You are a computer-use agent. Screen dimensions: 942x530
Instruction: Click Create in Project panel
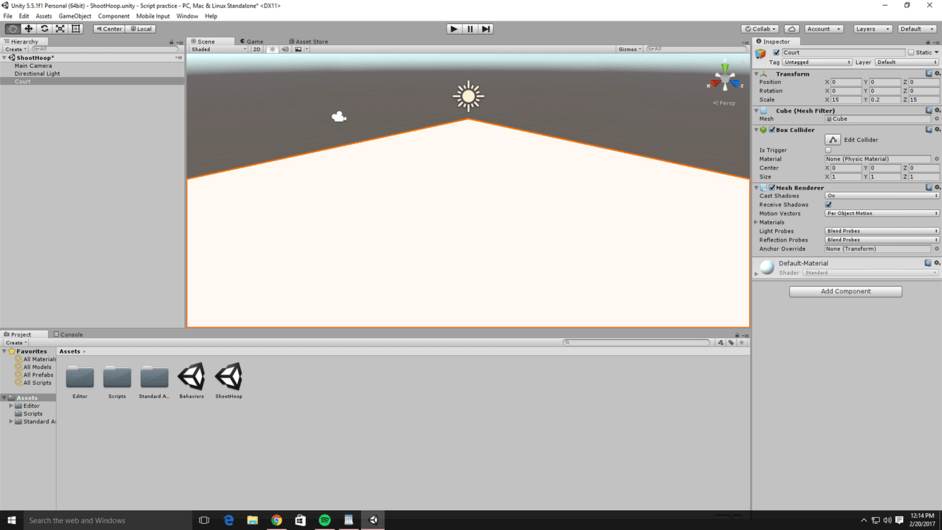[x=16, y=343]
